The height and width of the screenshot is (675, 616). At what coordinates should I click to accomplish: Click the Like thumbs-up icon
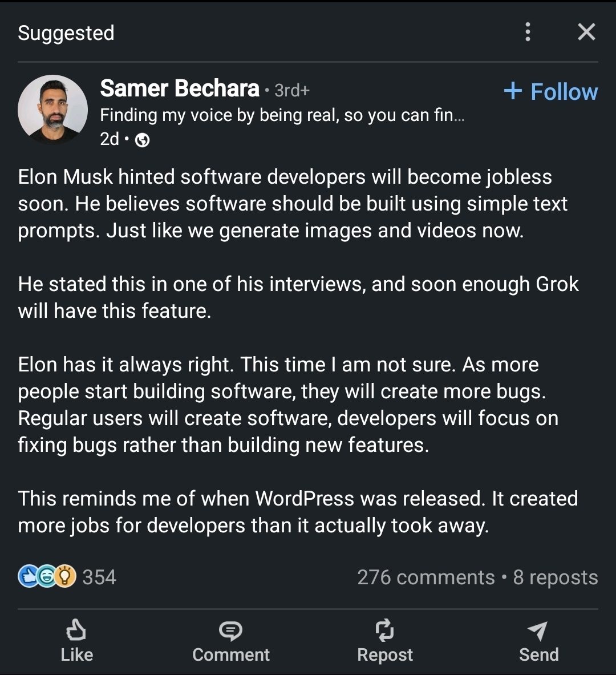coord(77,630)
